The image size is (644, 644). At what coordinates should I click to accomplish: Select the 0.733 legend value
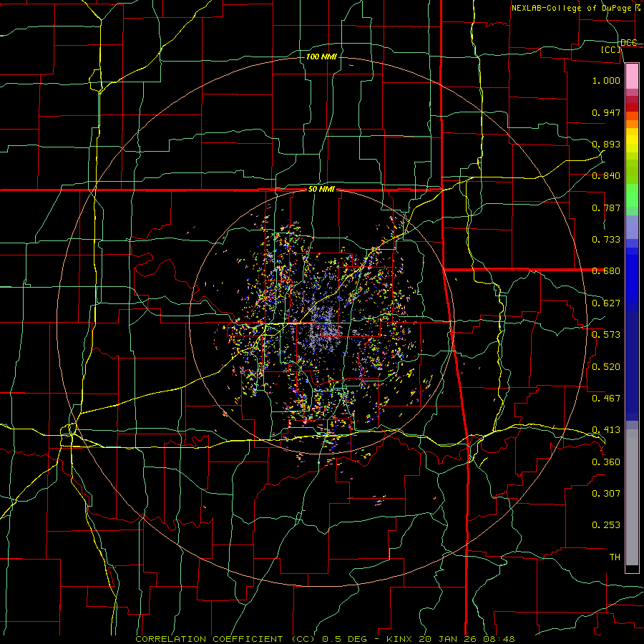point(606,240)
